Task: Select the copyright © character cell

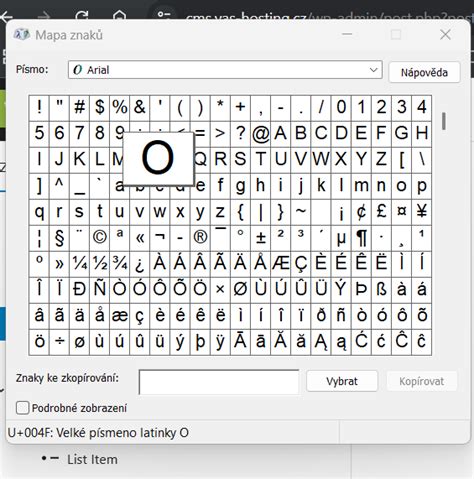Action: (x=99, y=238)
